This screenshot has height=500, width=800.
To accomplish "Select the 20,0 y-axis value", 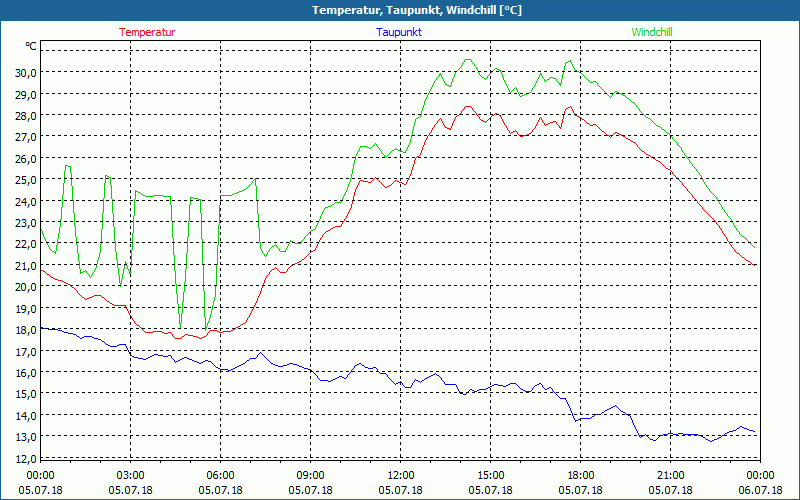I will point(26,287).
